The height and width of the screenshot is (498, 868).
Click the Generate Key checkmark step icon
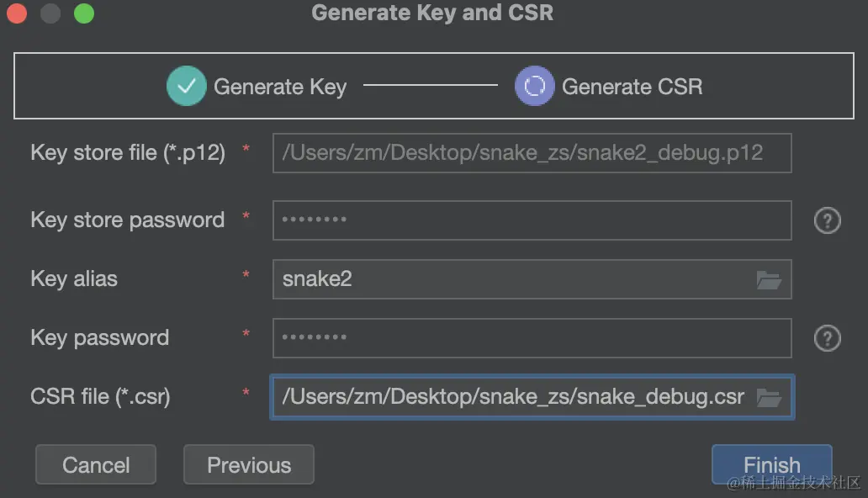coord(186,86)
